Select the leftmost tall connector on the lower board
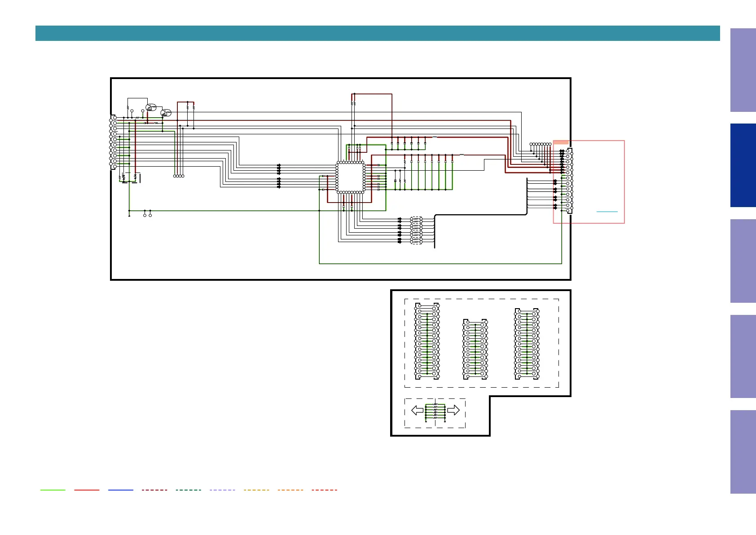This screenshot has height=535, width=756. coord(426,341)
